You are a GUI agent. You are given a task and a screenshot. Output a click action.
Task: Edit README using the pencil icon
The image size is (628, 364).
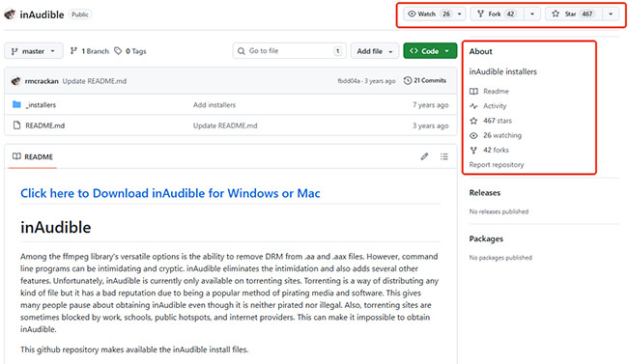[x=424, y=156]
